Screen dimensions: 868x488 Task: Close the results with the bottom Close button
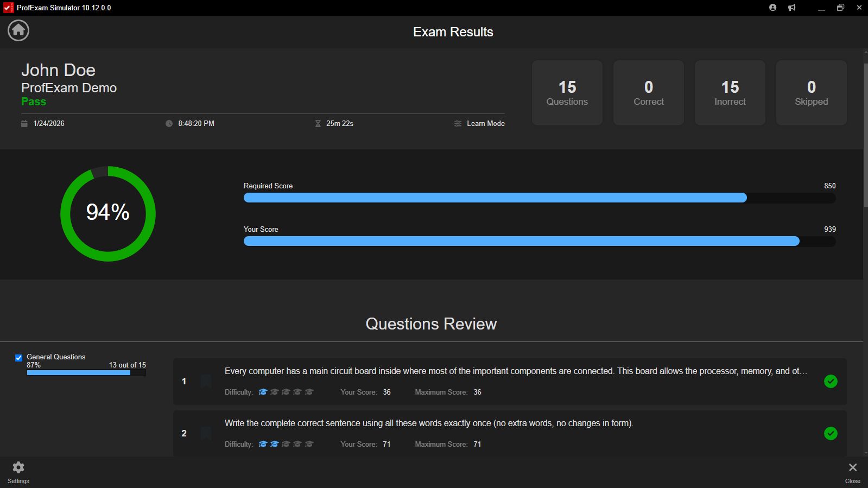(853, 472)
